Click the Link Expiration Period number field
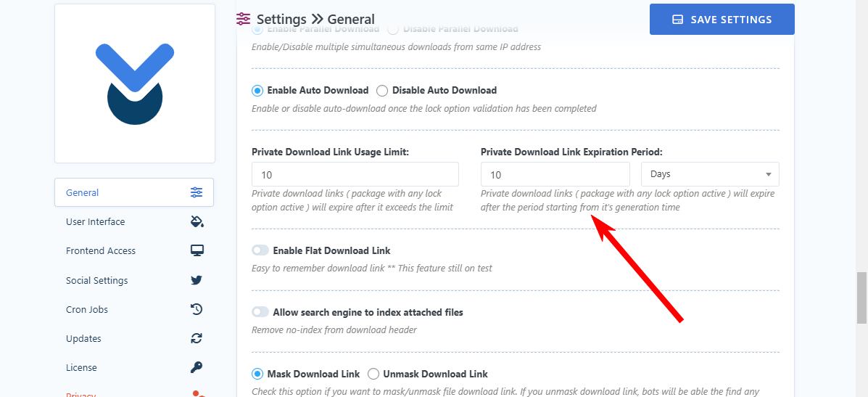 click(x=555, y=174)
